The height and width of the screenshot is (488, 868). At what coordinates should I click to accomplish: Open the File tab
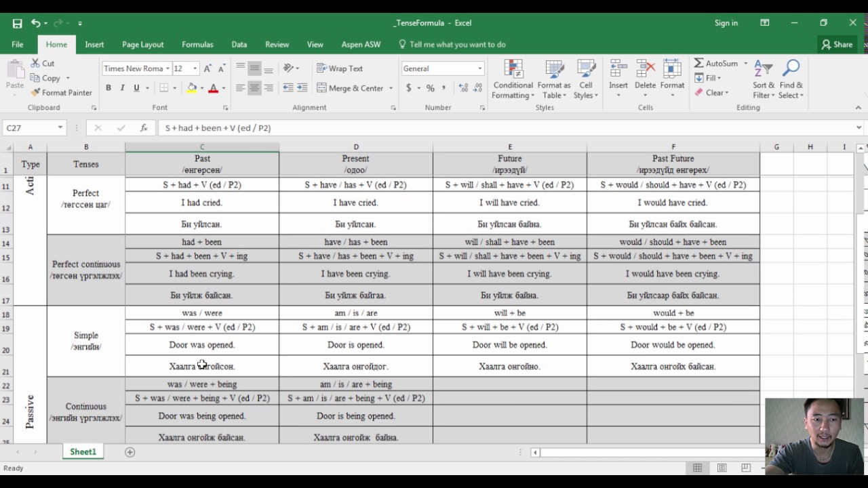tap(18, 44)
